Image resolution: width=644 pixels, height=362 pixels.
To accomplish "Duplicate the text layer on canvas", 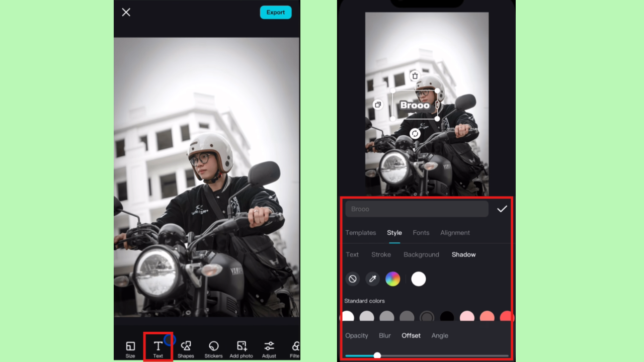I will tap(378, 105).
